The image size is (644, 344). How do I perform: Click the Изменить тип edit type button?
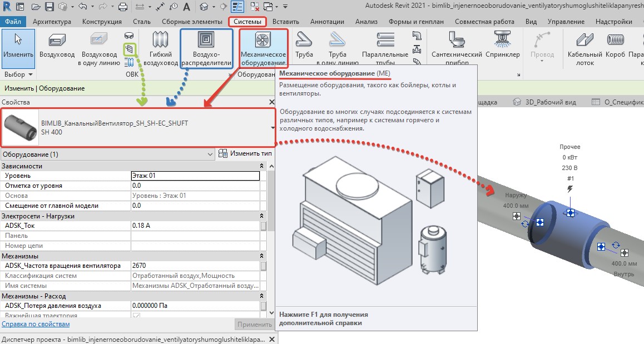[x=245, y=153]
